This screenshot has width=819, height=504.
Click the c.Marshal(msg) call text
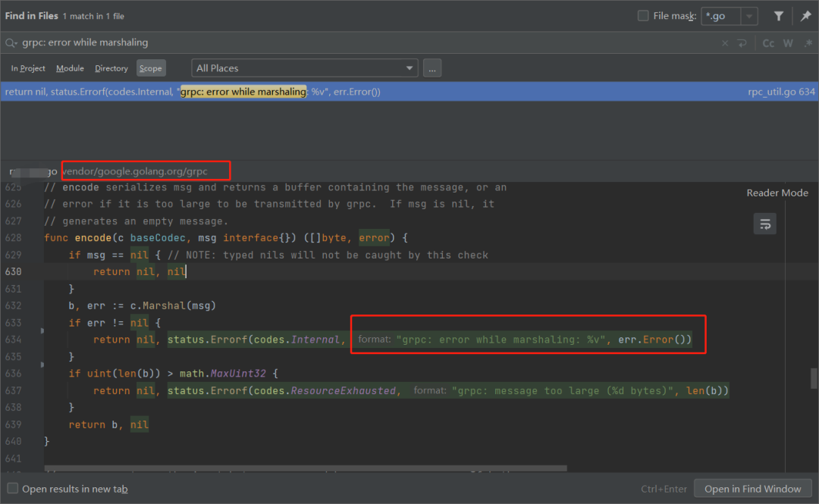174,305
